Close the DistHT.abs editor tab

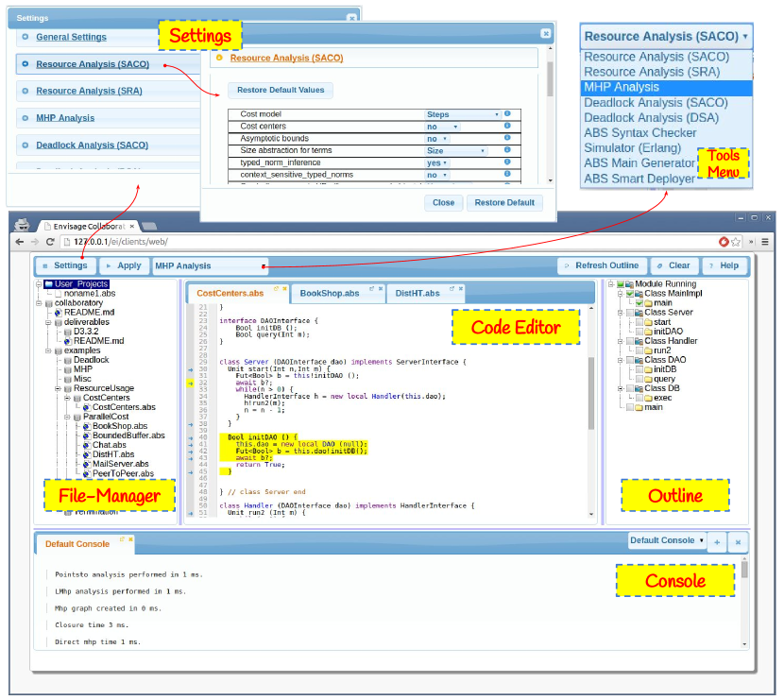461,289
